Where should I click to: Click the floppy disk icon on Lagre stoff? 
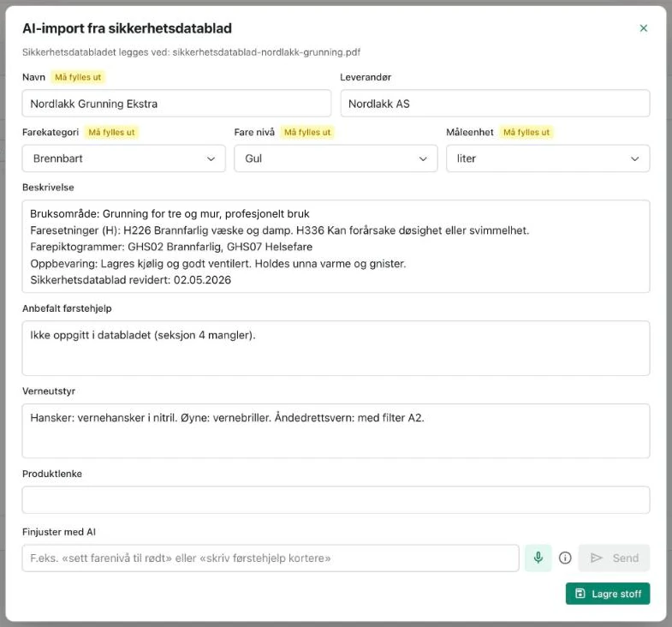click(x=580, y=593)
